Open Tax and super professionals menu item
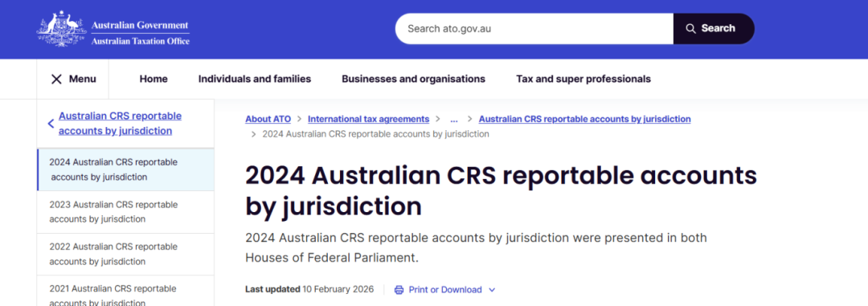 [583, 80]
